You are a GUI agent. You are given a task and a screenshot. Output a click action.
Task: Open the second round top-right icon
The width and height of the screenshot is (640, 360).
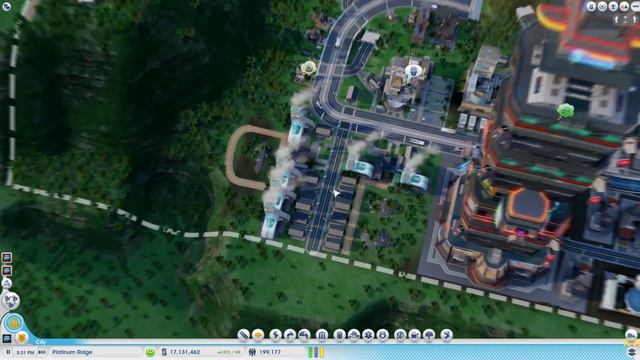602,6
